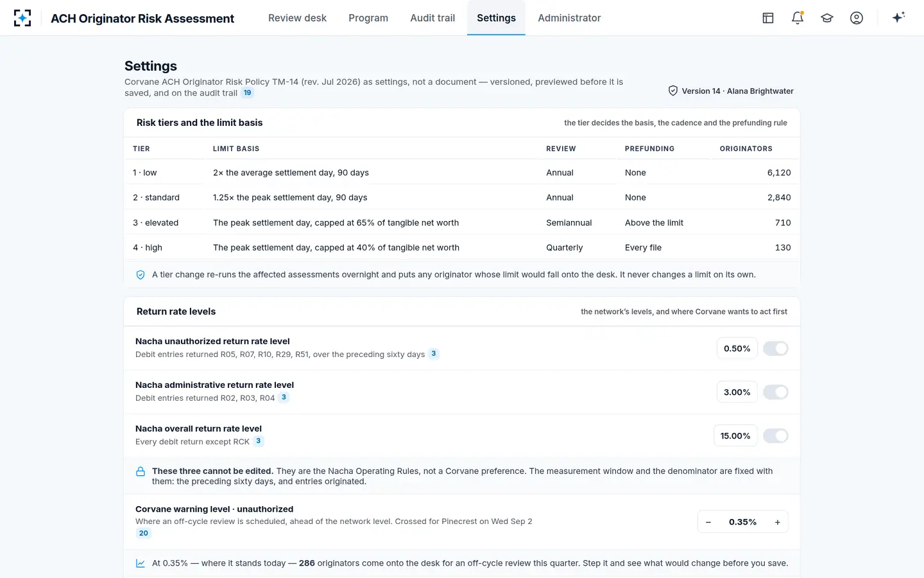Click the 15.00% overall return rate value
This screenshot has height=578, width=924.
pos(735,436)
